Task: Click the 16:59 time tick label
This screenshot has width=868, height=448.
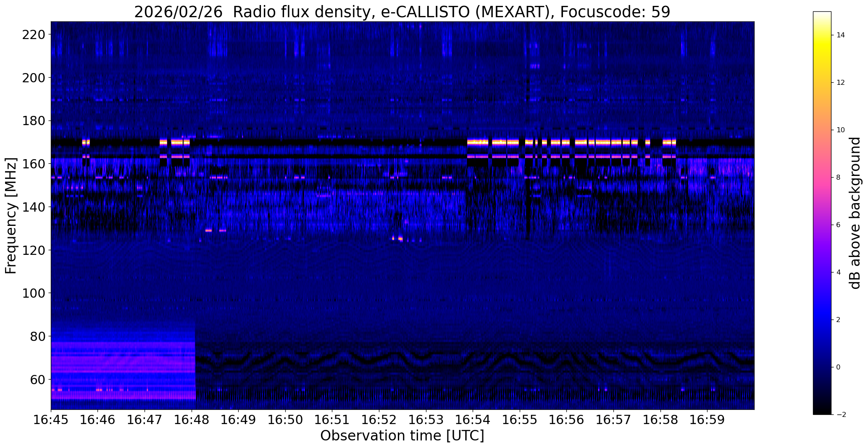Action: click(708, 420)
